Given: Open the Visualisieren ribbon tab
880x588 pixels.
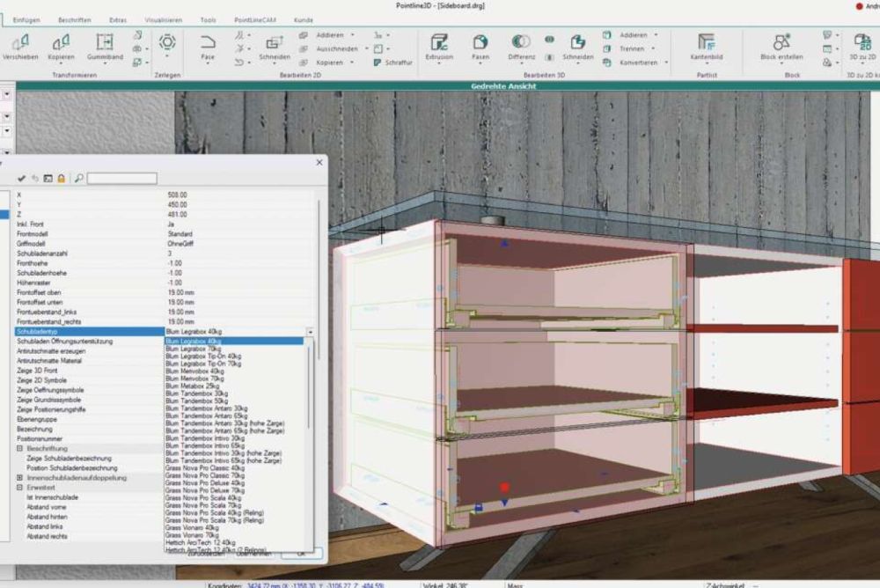Looking at the screenshot, I should click(x=163, y=19).
